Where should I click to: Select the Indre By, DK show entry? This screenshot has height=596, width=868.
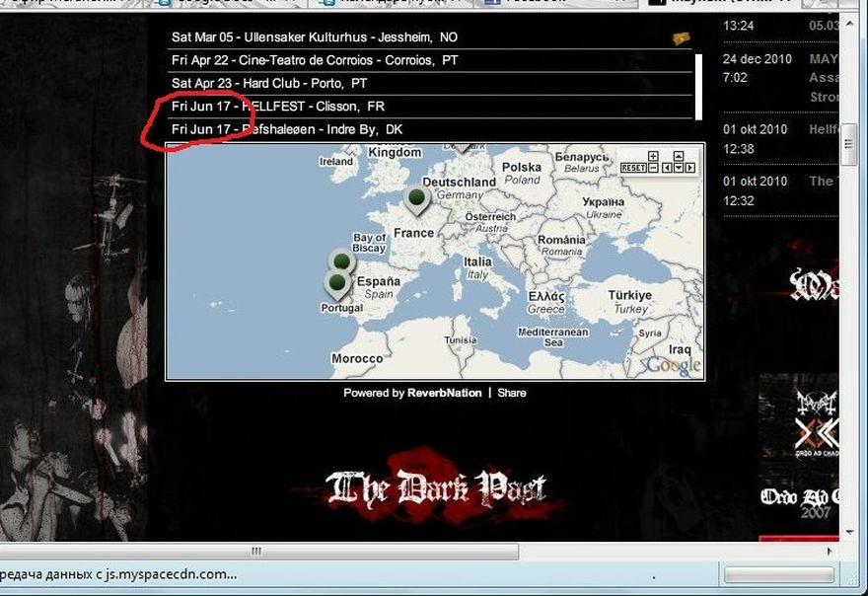(287, 130)
